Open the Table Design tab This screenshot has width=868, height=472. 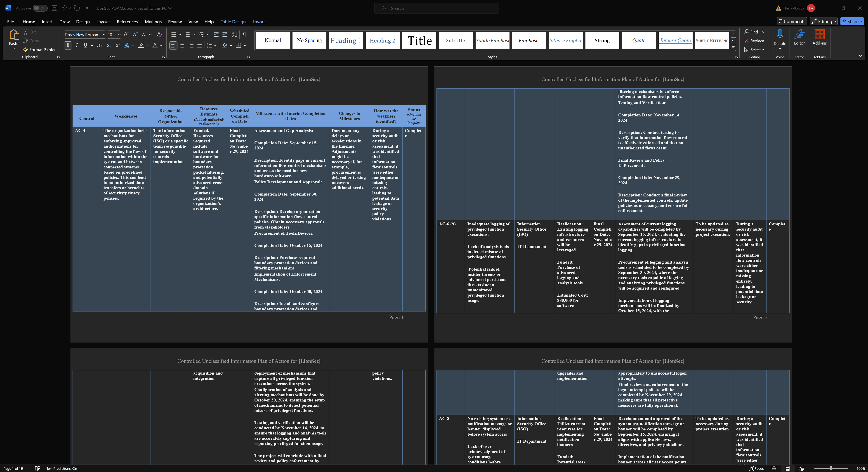[233, 21]
